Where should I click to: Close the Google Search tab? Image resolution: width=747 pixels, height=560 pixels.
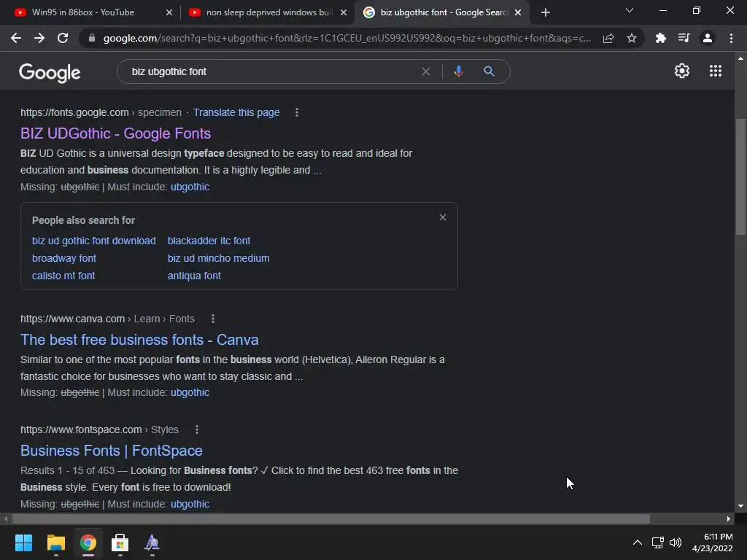click(x=518, y=12)
